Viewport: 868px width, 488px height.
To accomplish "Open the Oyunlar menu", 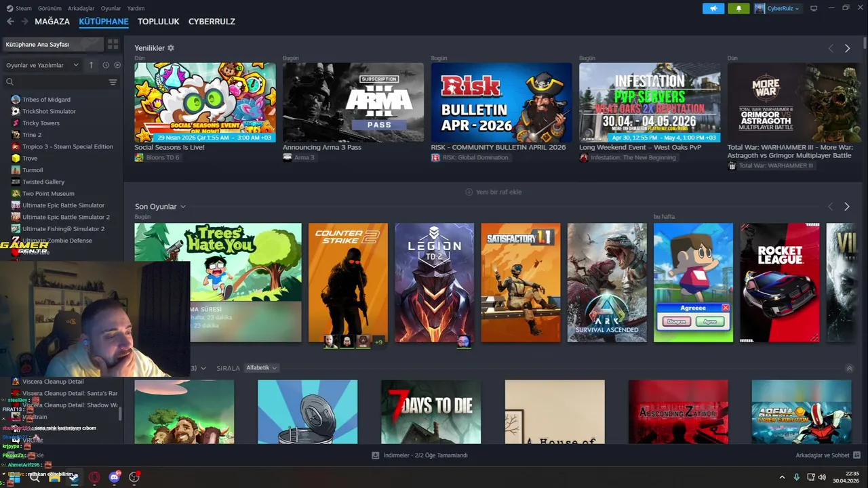I will 111,8.
